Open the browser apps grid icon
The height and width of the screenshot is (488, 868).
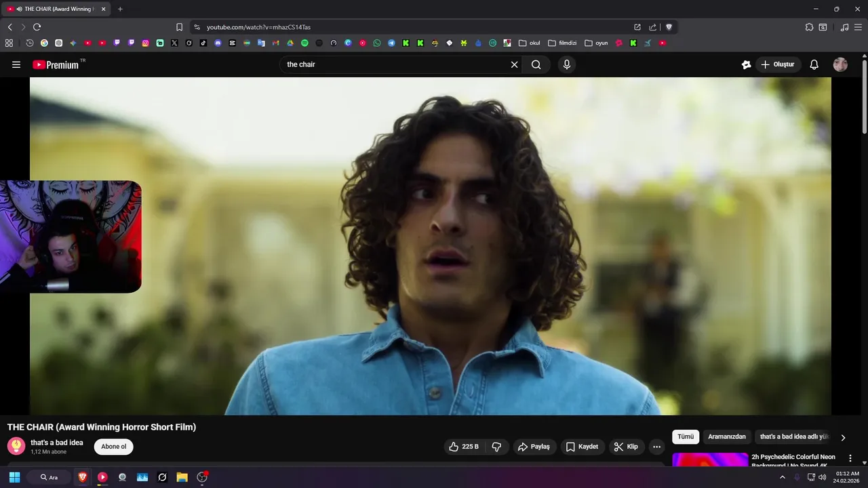(9, 43)
